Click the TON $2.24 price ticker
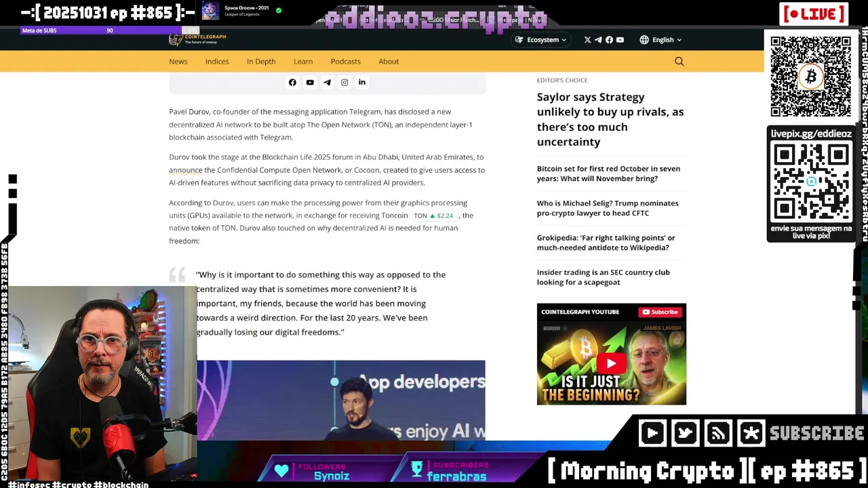Viewport: 868px width, 488px height. click(x=433, y=216)
